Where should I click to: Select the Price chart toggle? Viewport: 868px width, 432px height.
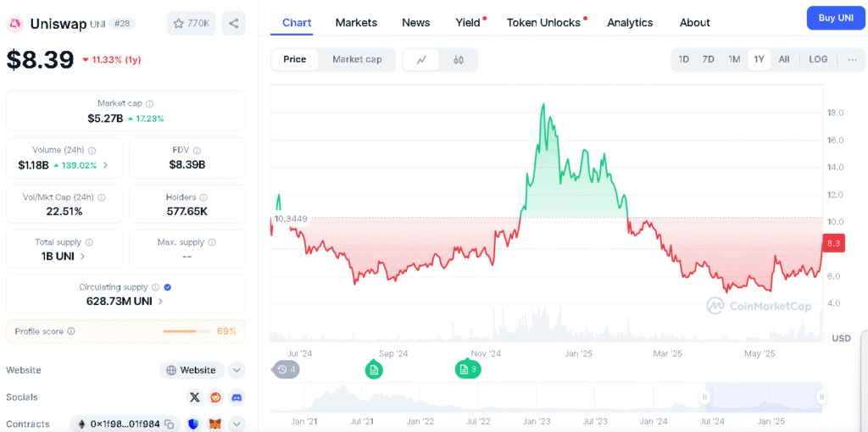pos(295,59)
